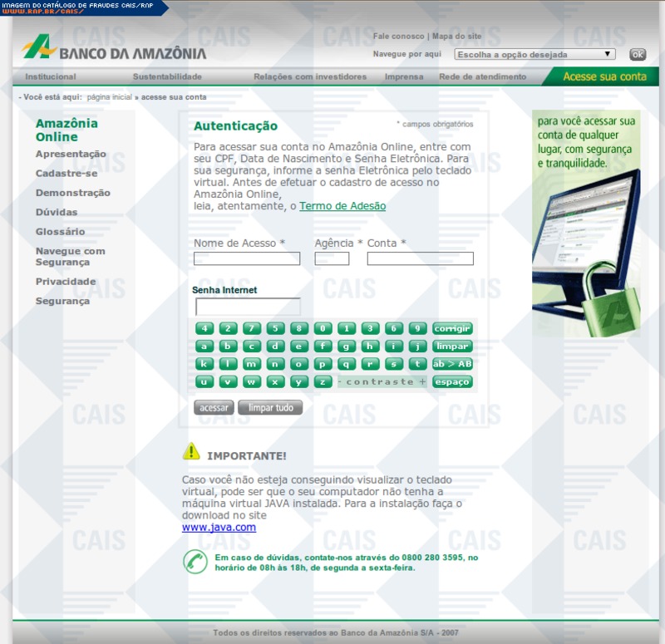Open the Institucional menu

point(51,77)
